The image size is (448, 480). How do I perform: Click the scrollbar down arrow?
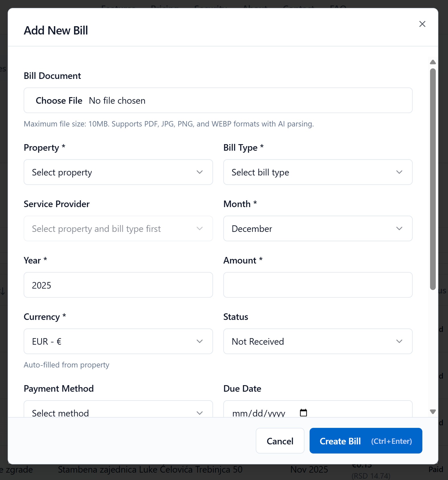432,411
